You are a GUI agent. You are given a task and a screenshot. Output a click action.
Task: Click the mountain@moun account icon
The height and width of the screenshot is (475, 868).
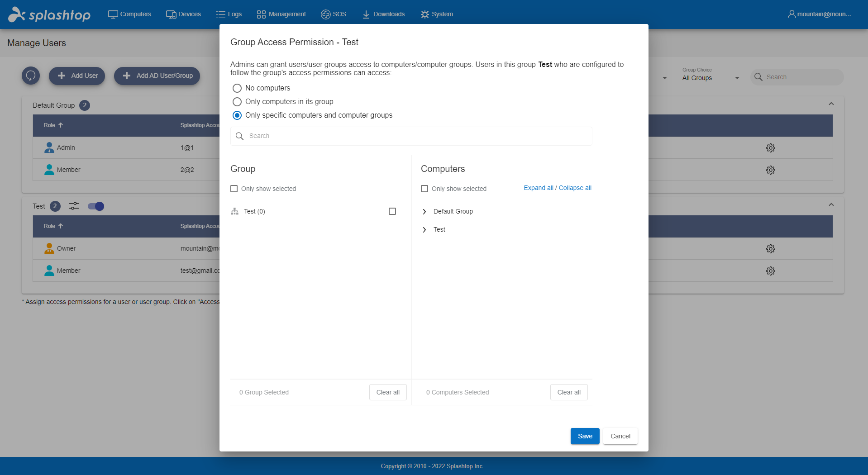click(791, 14)
